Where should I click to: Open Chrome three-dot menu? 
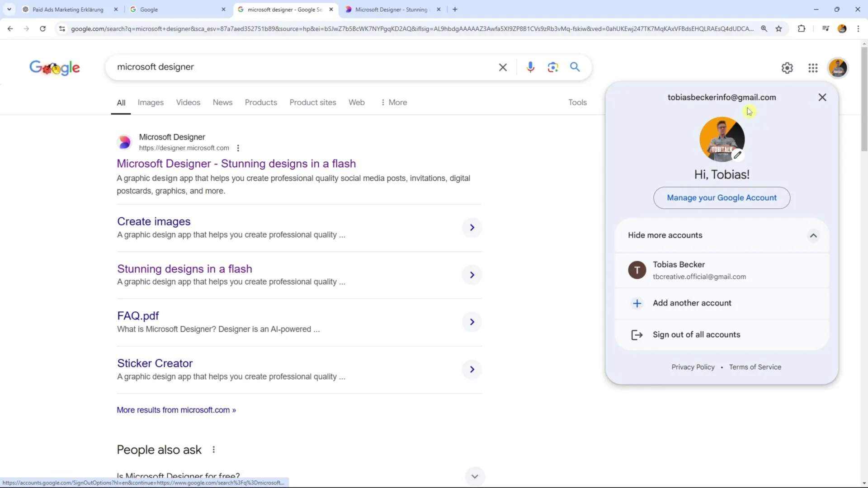coord(858,28)
